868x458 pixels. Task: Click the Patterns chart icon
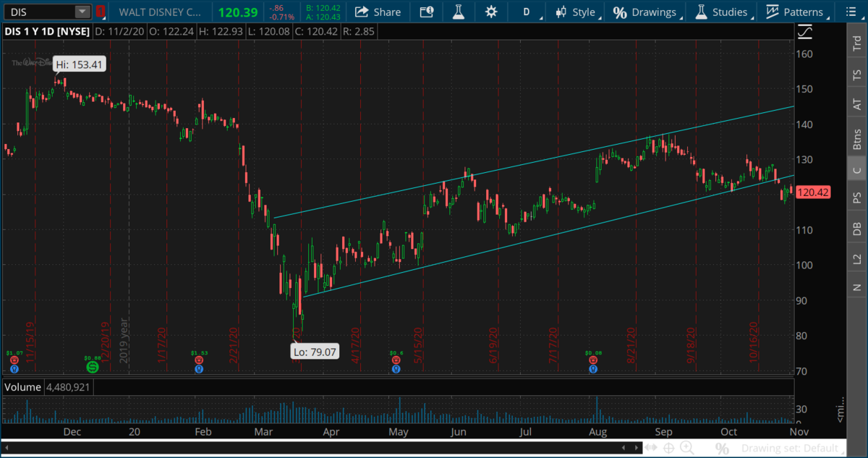[773, 12]
